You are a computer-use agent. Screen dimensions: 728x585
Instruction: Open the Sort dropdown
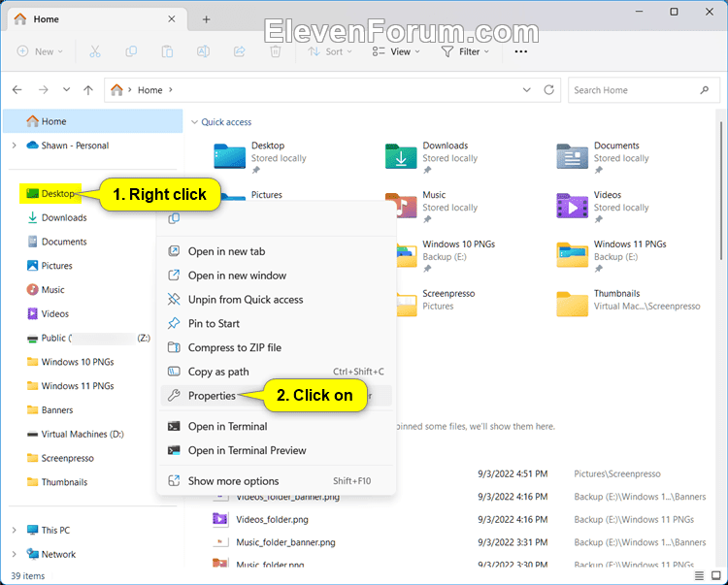(x=330, y=51)
